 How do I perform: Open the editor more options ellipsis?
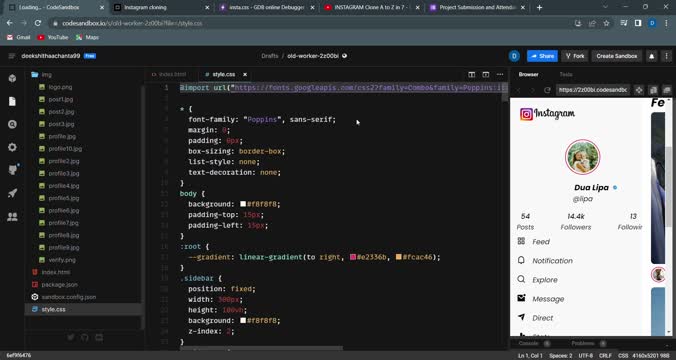tap(500, 75)
